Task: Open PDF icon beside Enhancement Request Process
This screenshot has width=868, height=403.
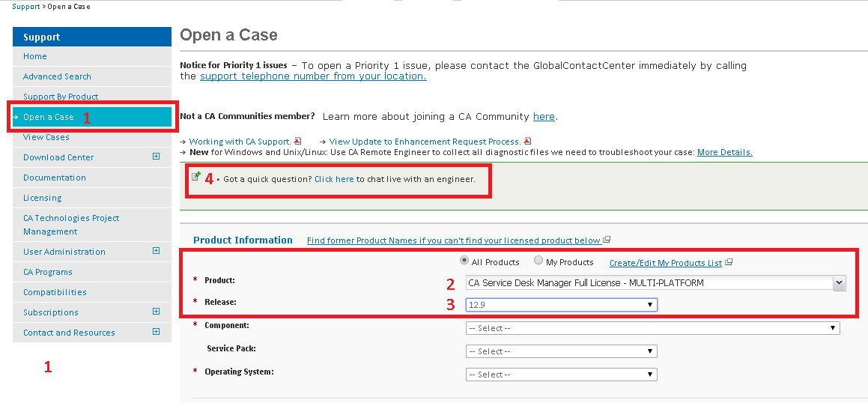Action: (x=527, y=141)
